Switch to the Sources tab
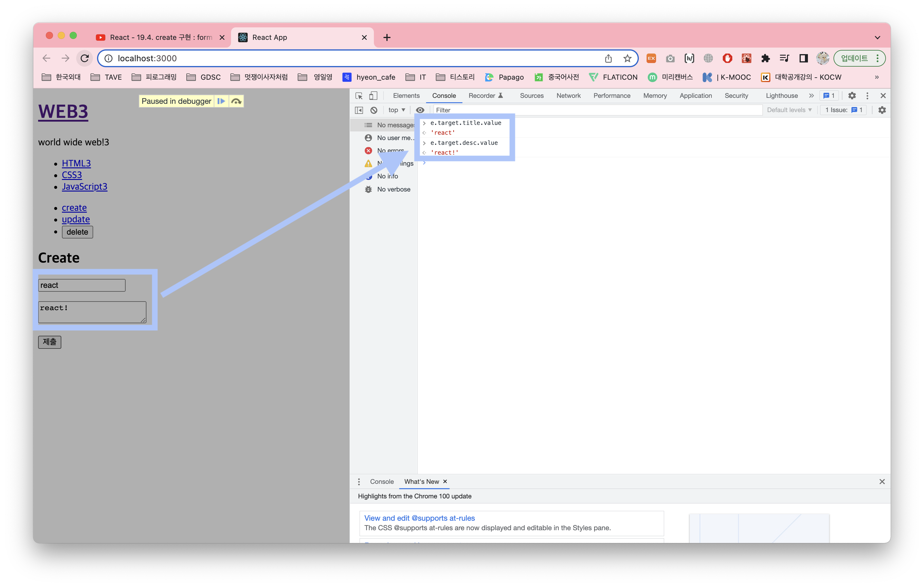The image size is (924, 587). point(531,96)
